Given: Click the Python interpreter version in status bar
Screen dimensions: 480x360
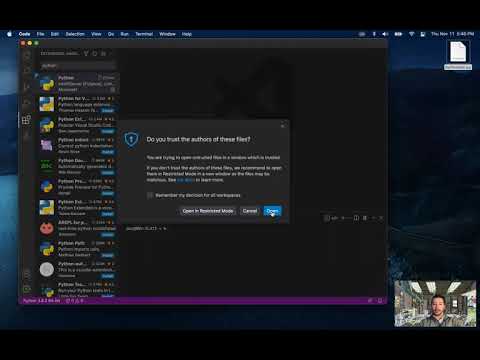Looking at the screenshot, I should tap(41, 301).
